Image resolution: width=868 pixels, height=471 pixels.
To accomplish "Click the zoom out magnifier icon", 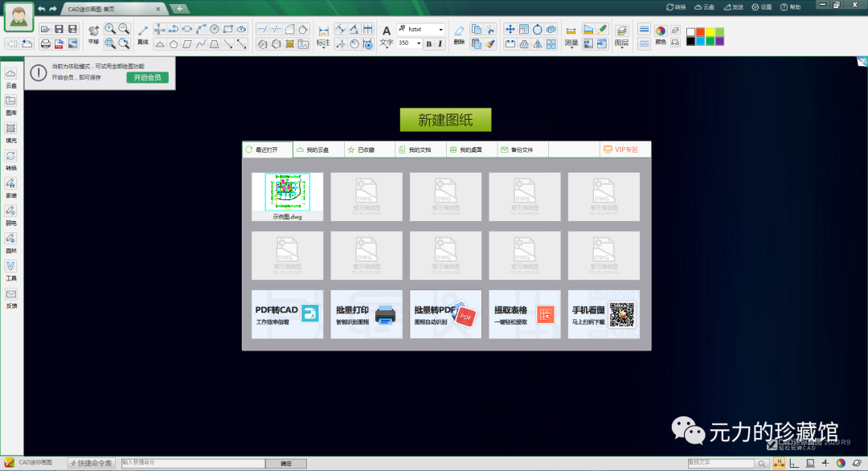I will (124, 29).
